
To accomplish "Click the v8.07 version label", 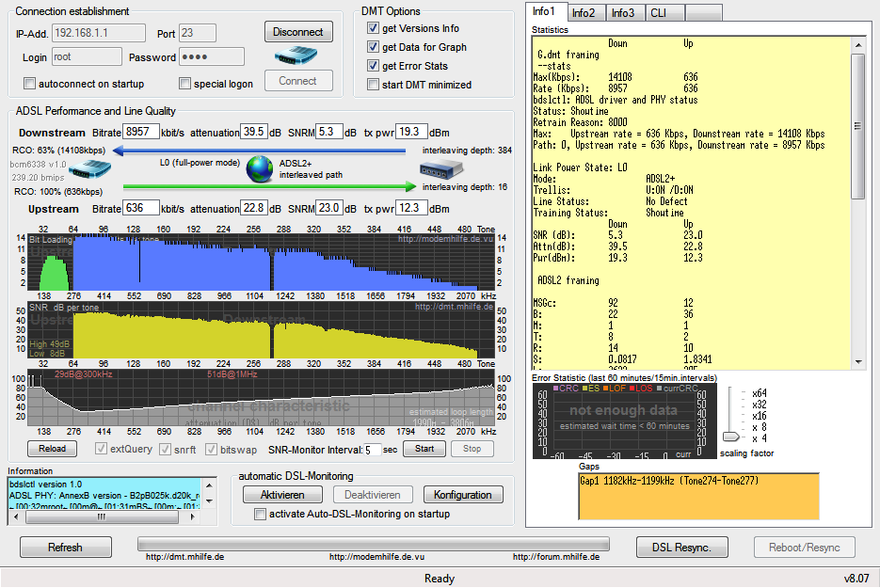I will [x=856, y=579].
